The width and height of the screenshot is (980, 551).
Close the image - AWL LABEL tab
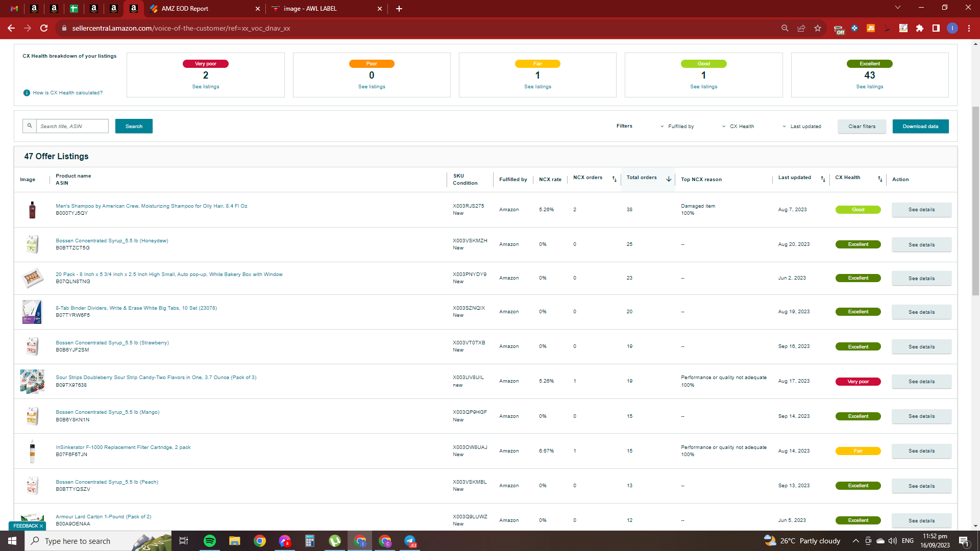[x=380, y=9]
